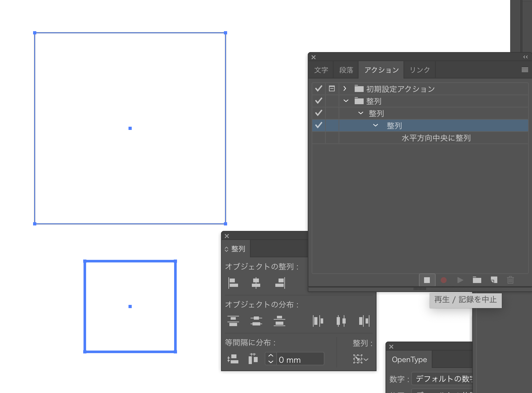532x393 pixels.
Task: Stop playing/recording the action
Action: click(427, 280)
